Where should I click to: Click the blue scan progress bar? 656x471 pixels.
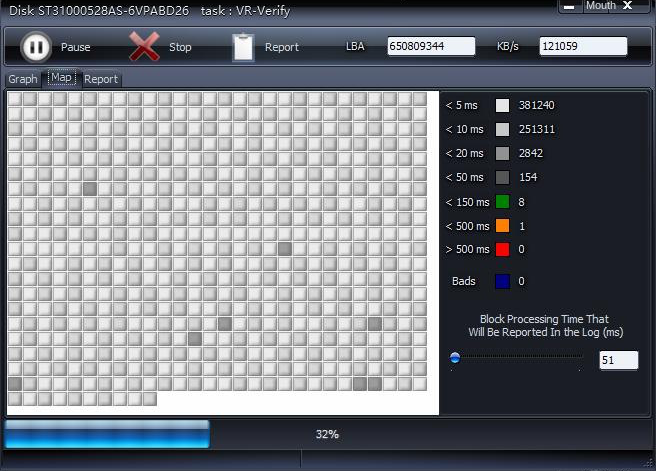point(107,434)
